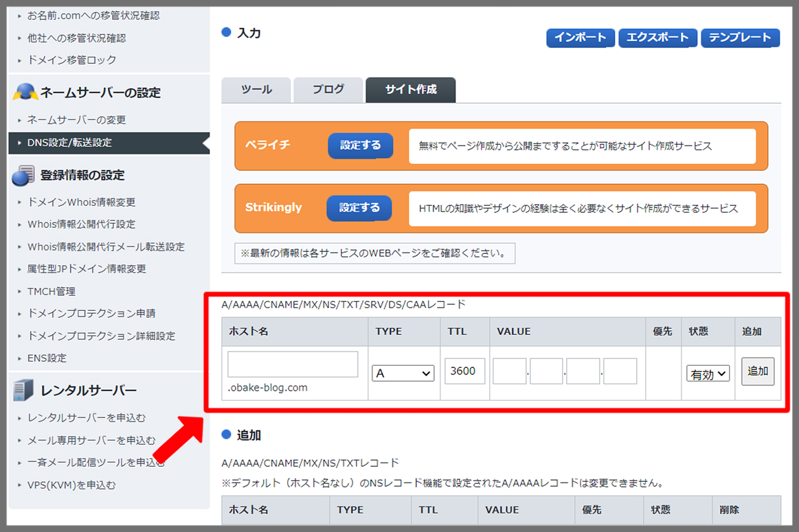This screenshot has height=532, width=799.
Task: Open ドメインWhois情報変更 link
Action: coord(82,203)
